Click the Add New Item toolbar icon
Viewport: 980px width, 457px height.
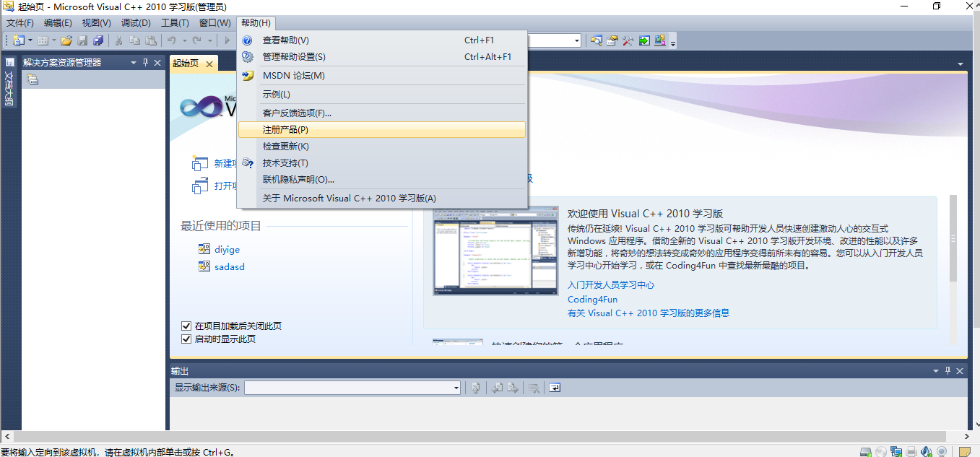43,40
